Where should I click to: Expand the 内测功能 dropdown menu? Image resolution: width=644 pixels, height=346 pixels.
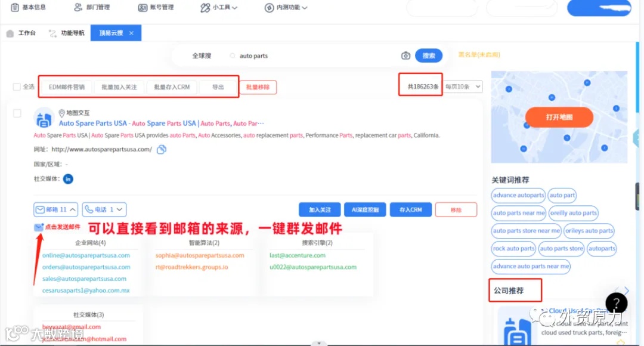point(286,7)
